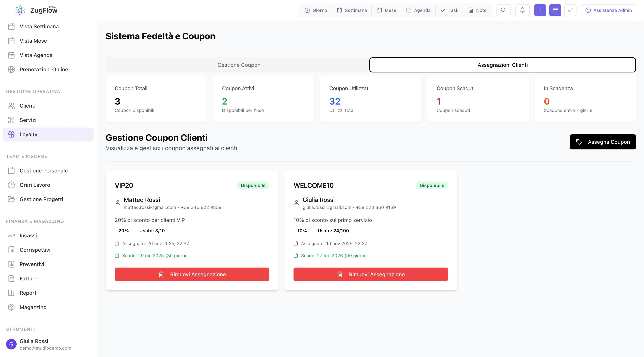Click the ZugFlow logo
Screen dimensions: 644x357
pyautogui.click(x=36, y=10)
